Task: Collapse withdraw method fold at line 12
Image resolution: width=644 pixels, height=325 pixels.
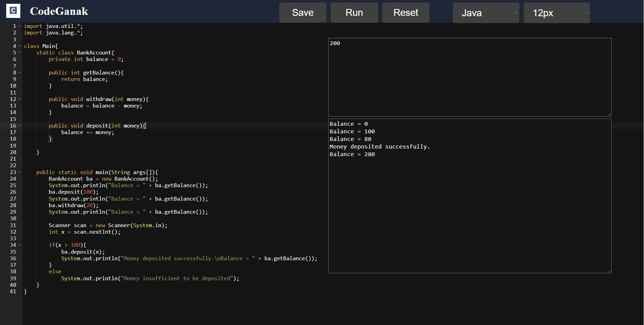Action: click(20, 99)
